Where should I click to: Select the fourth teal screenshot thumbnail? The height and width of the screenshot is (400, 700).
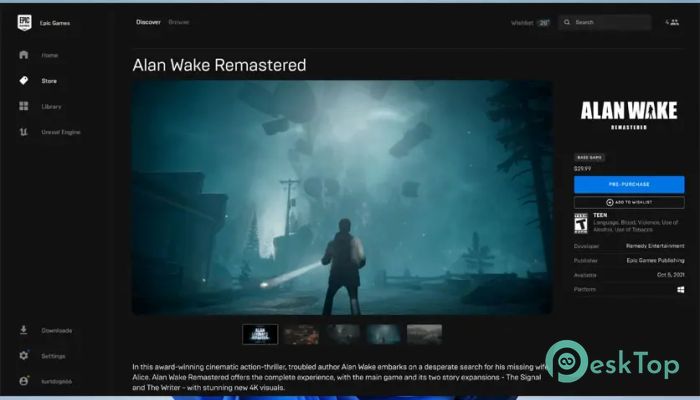[383, 334]
